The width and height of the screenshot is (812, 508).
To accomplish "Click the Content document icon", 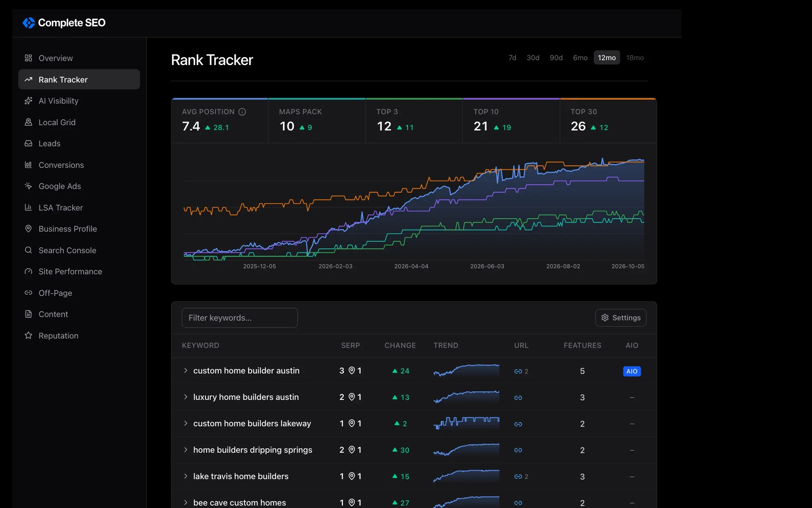I will (x=28, y=314).
